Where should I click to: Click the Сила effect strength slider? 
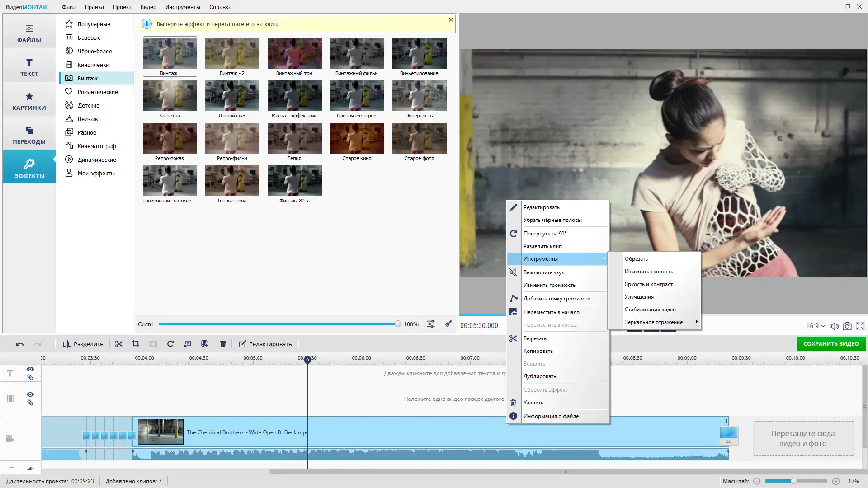[x=278, y=324]
